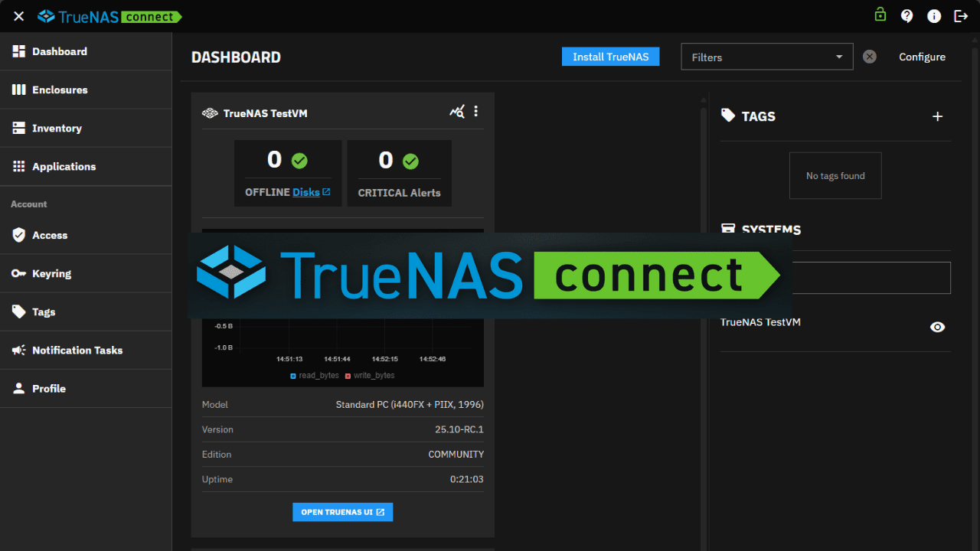Viewport: 980px width, 551px height.
Task: Click the green lock icon in header
Action: pos(880,15)
